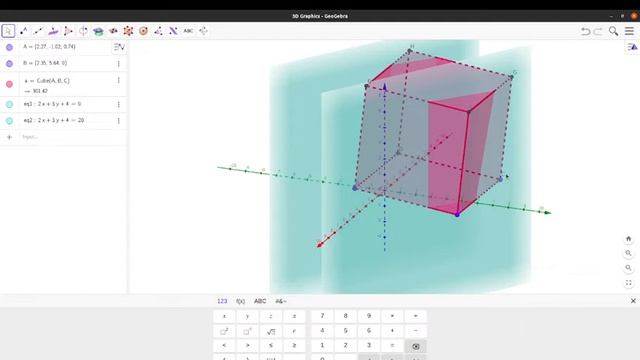Open the algebra view style bar
This screenshot has width=640, height=360.
tap(119, 47)
